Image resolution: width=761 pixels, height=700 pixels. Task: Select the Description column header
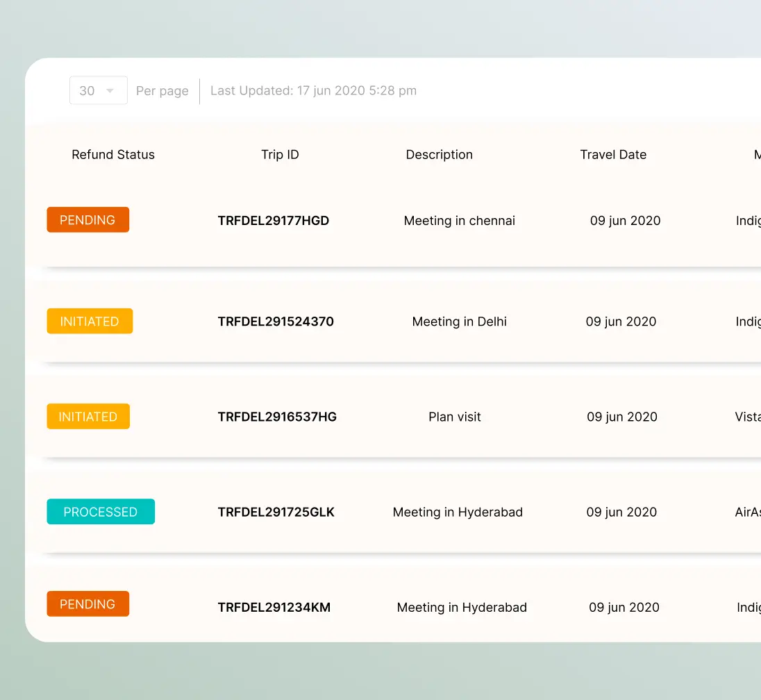coord(439,154)
